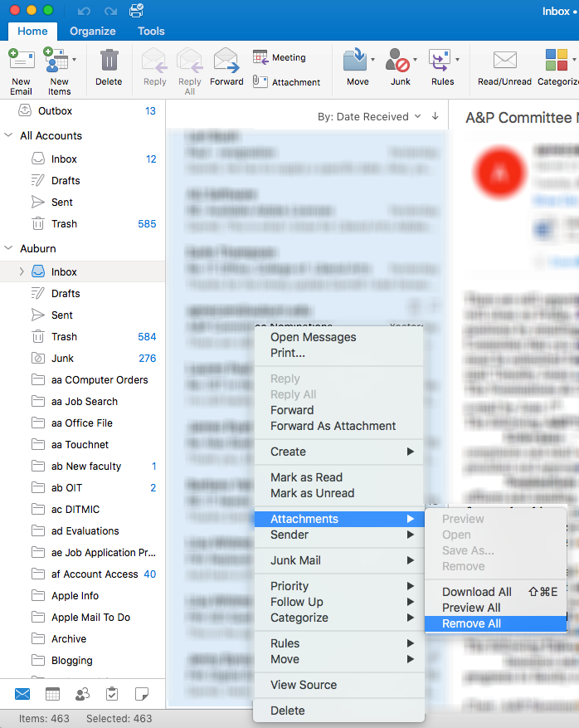579x728 pixels.
Task: Switch to Tasks view at bottom
Action: pyautogui.click(x=112, y=694)
